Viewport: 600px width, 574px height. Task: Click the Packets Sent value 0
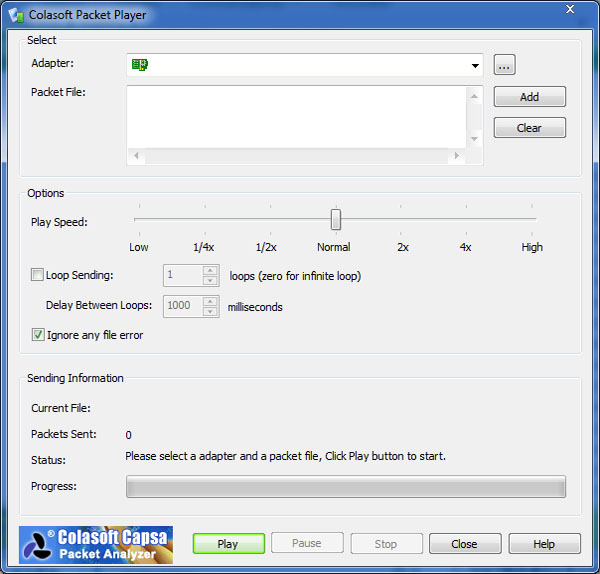pyautogui.click(x=129, y=435)
